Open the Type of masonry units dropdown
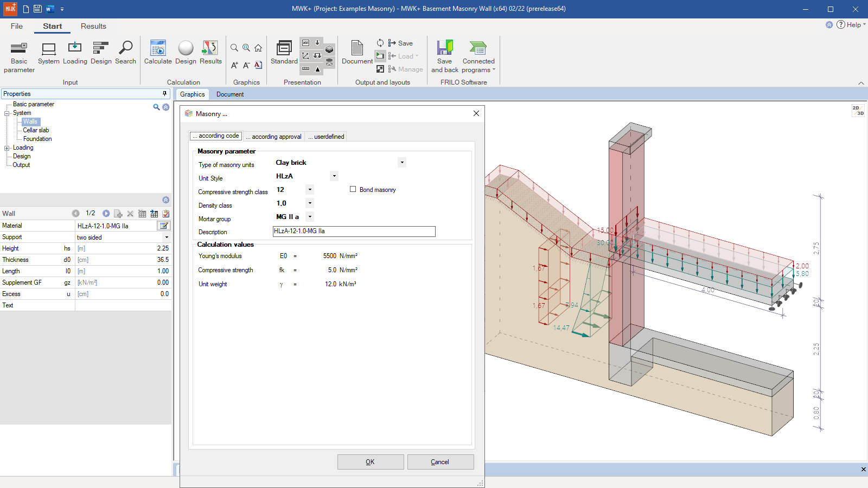The height and width of the screenshot is (488, 868). (402, 162)
